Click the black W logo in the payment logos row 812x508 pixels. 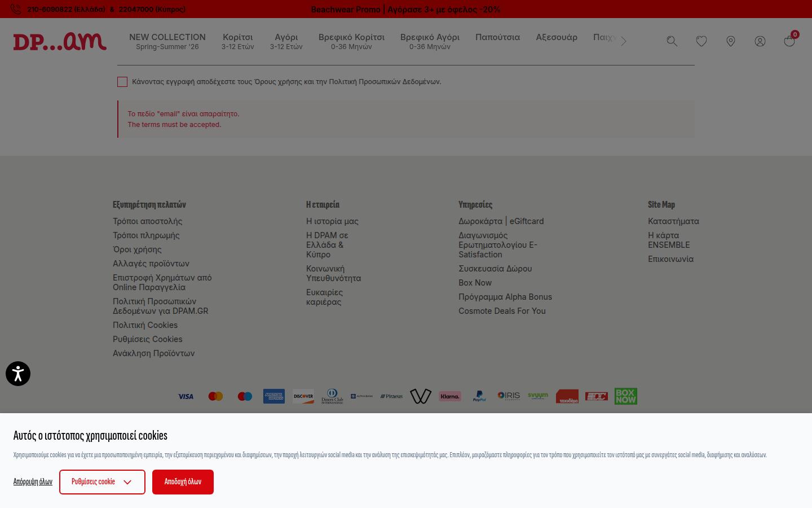point(421,396)
